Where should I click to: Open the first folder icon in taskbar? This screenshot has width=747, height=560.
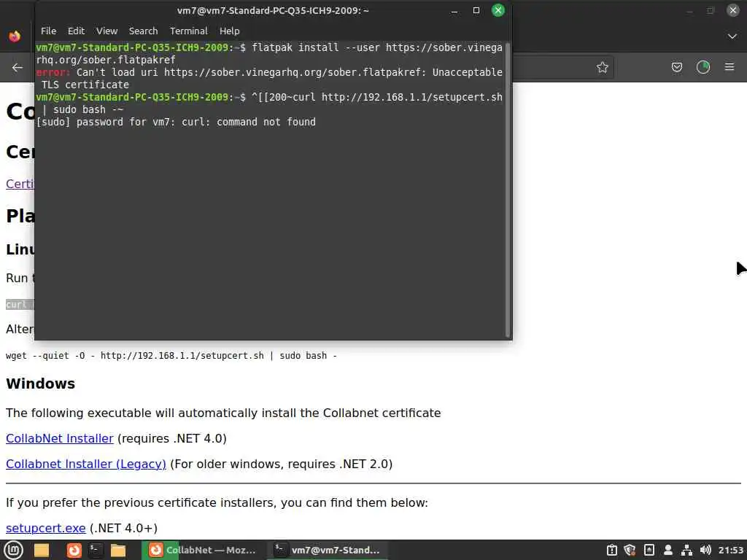tap(42, 551)
